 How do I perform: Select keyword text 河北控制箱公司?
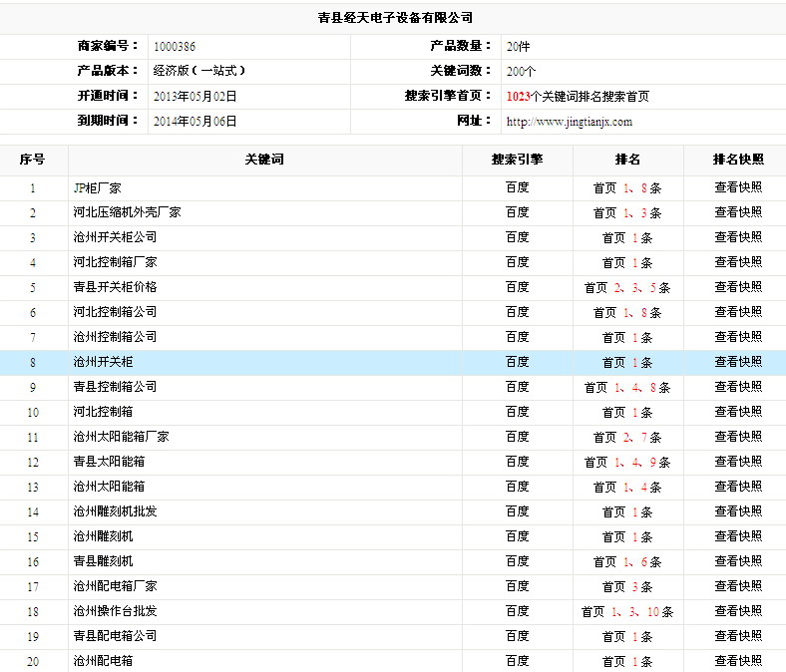point(115,312)
